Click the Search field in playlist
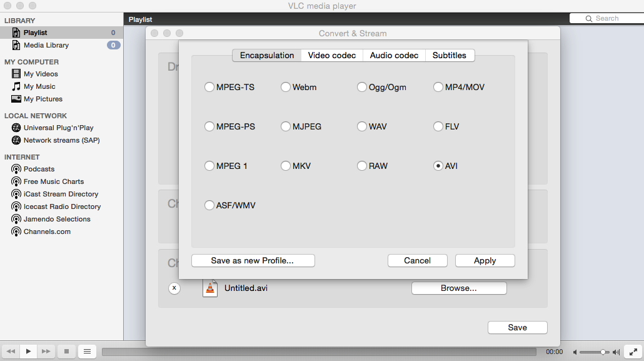The image size is (644, 361). [606, 19]
